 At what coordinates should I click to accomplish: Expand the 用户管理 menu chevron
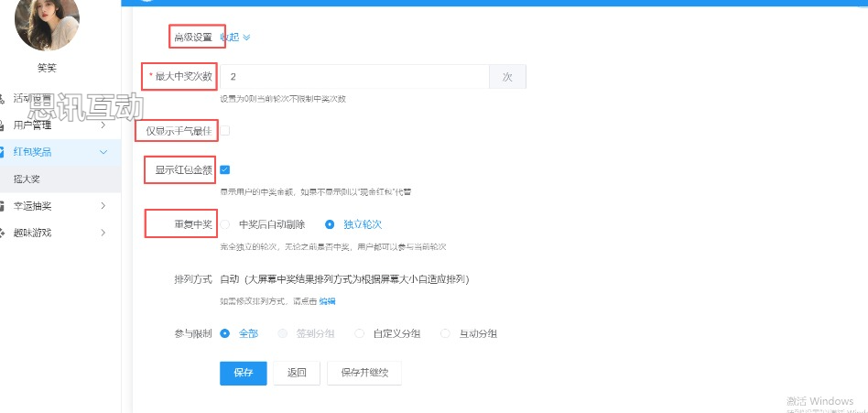(x=103, y=125)
